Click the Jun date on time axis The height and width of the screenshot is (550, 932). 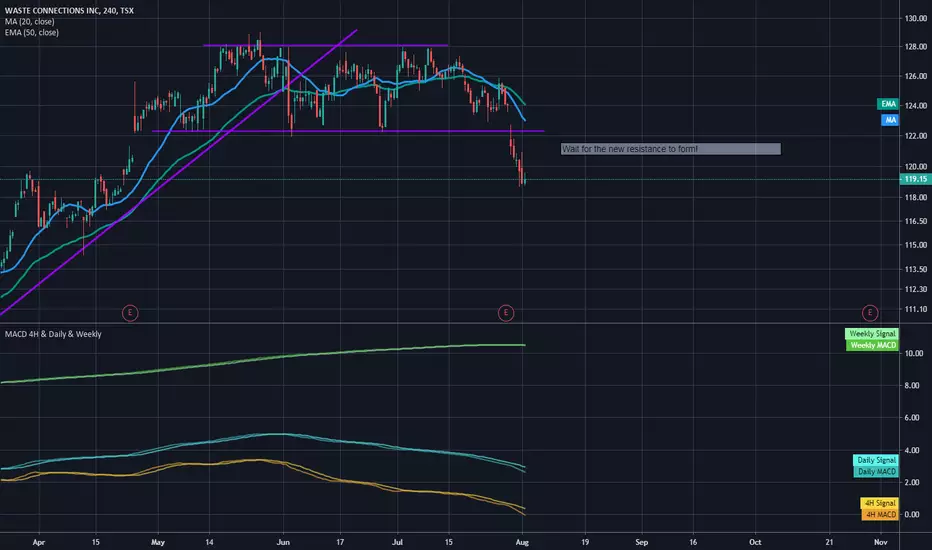tap(283, 542)
